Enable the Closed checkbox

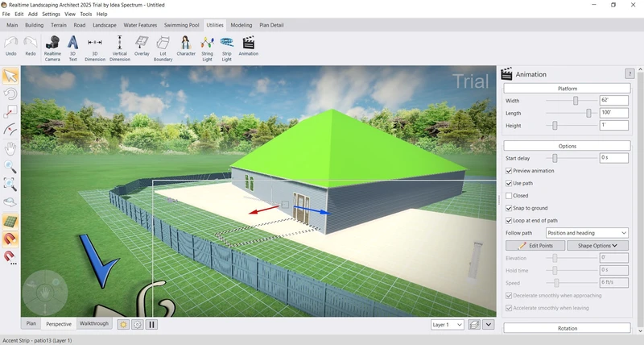click(x=509, y=196)
